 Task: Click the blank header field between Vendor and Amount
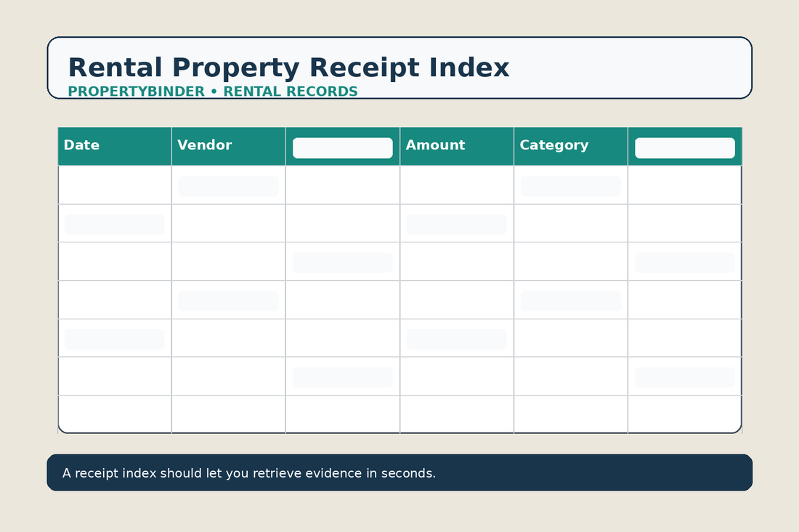point(342,148)
